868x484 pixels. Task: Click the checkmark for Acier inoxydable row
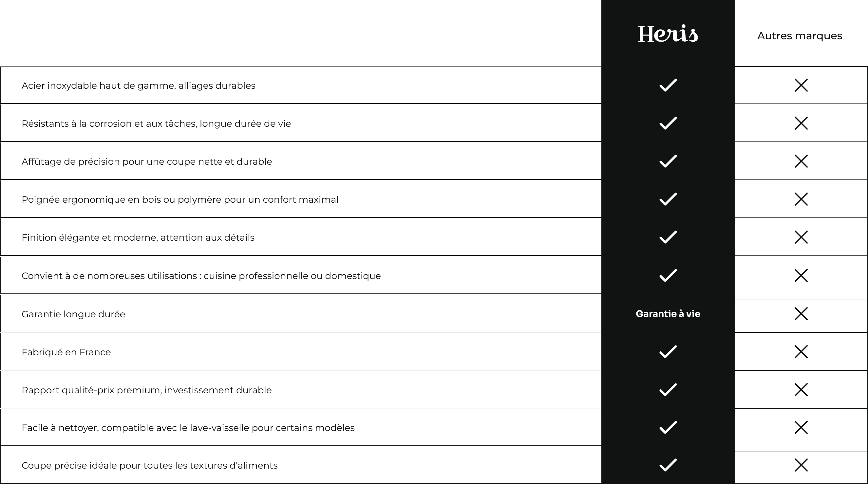[668, 85]
